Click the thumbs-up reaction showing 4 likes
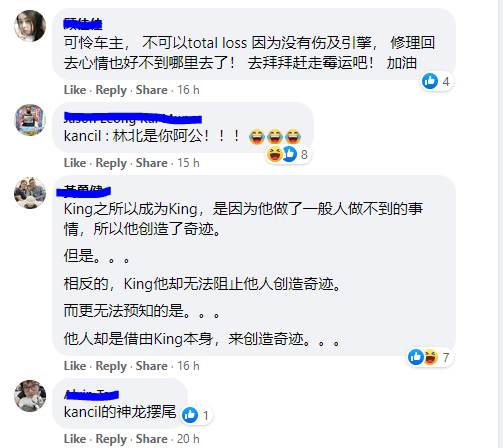 tap(430, 81)
